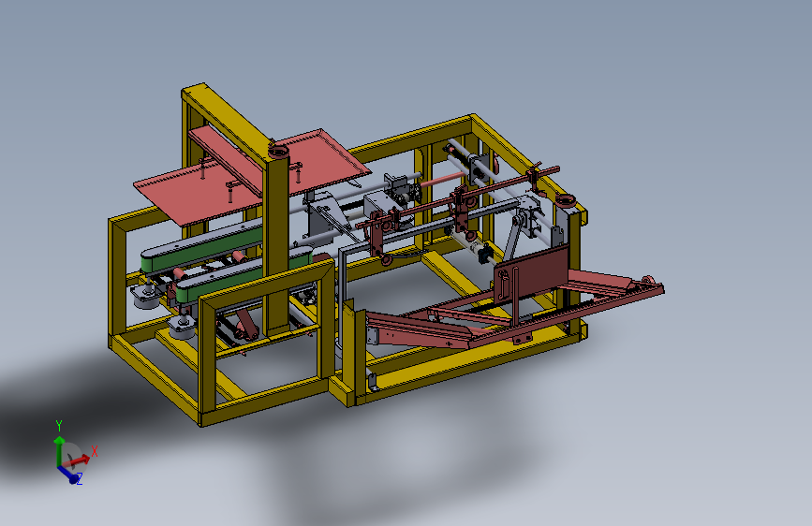Image resolution: width=812 pixels, height=526 pixels.
Task: Click the blue Z axis of orientation triad
Action: pyautogui.click(x=69, y=475)
